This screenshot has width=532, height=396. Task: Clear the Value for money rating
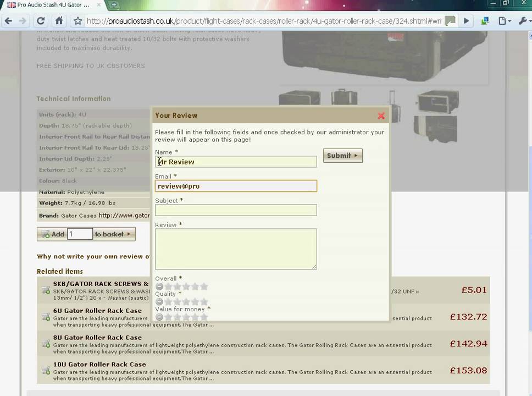pyautogui.click(x=159, y=317)
